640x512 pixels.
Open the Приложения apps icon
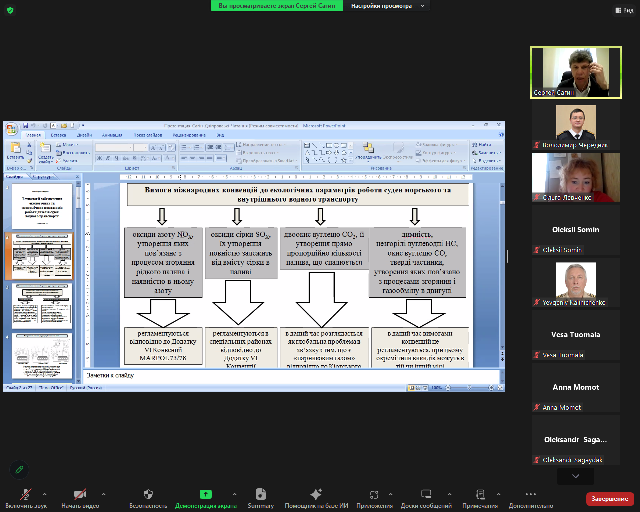pos(373,494)
